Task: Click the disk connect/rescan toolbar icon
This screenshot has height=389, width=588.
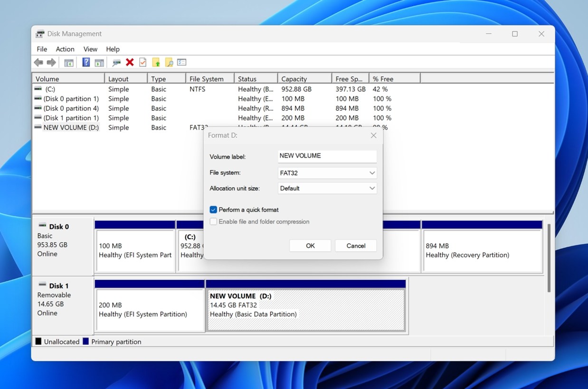Action: (x=116, y=62)
